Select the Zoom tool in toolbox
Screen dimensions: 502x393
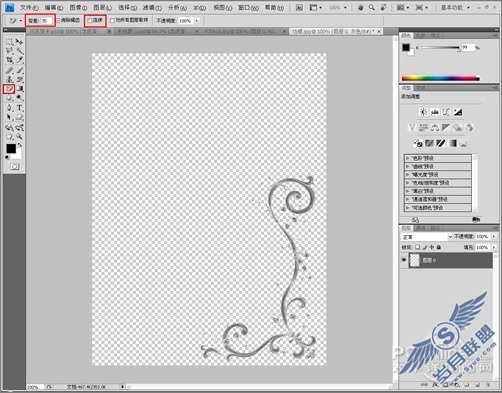point(19,136)
